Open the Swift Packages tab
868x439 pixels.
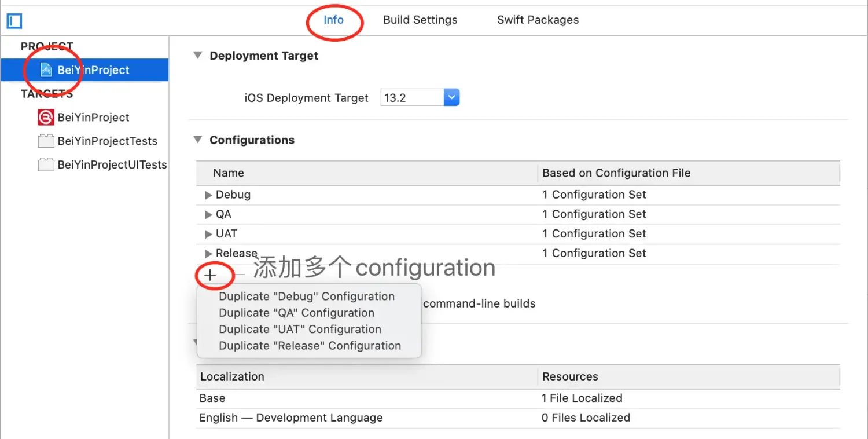537,20
